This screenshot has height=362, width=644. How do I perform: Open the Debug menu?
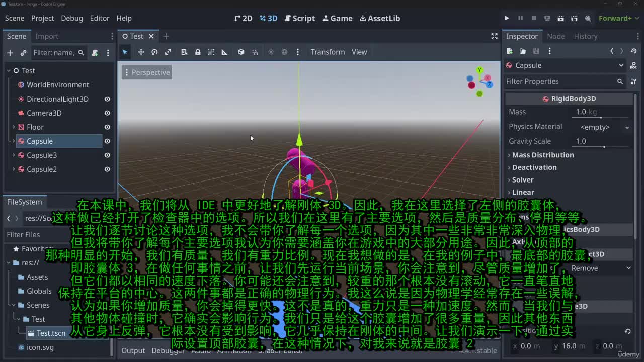(72, 18)
